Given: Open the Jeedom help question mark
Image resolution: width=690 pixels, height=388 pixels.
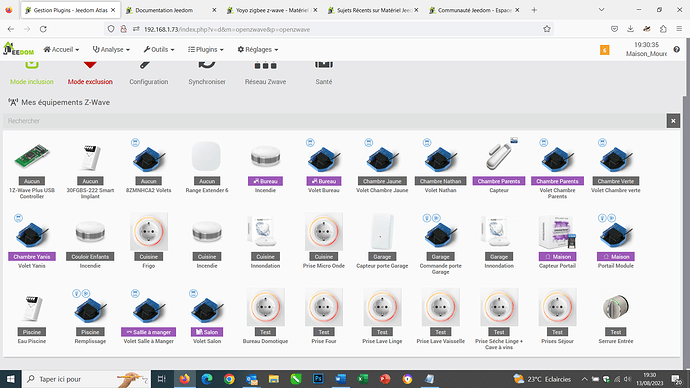Looking at the screenshot, I should point(676,50).
